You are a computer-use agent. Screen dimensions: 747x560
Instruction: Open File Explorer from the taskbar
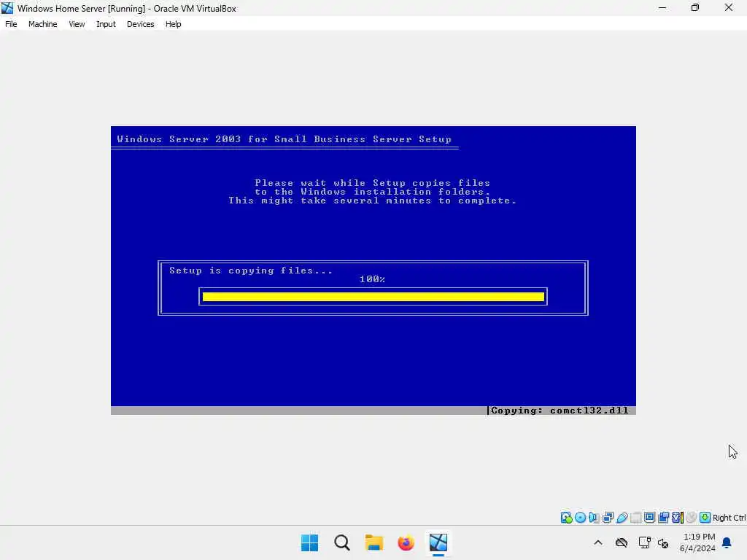point(374,542)
